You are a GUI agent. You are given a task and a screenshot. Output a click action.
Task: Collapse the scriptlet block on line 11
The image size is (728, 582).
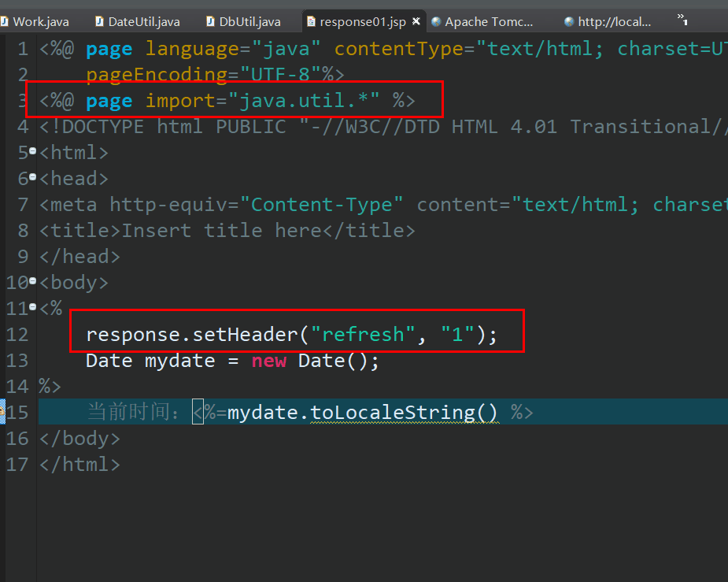(32, 307)
